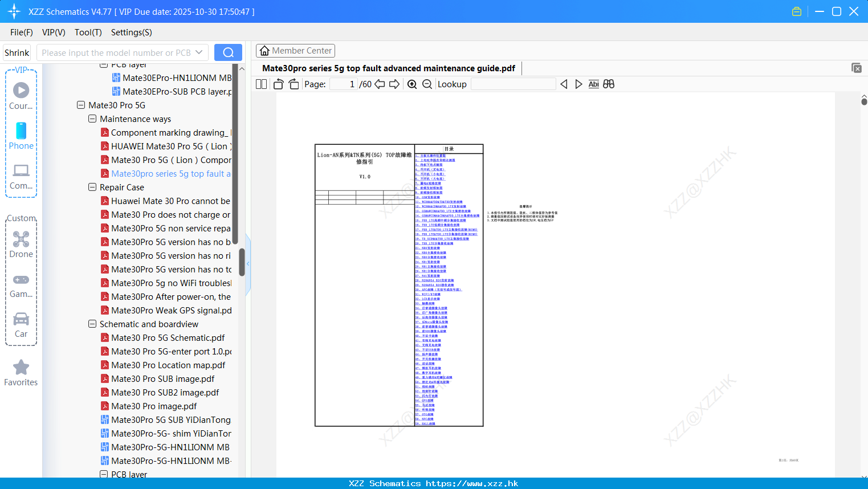Collapse the Maintenance ways folder
The image size is (868, 489).
92,119
